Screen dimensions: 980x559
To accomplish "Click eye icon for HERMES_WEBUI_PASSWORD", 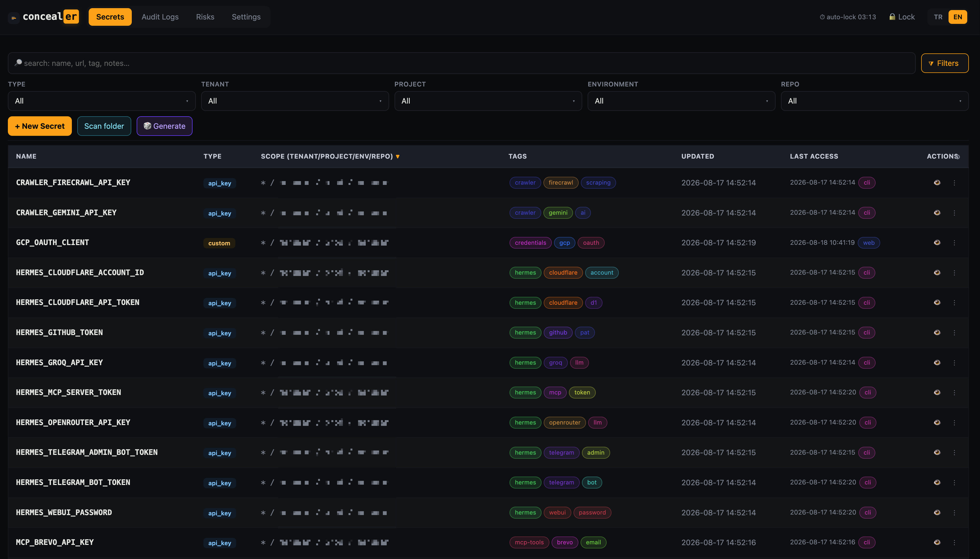I will [937, 513].
